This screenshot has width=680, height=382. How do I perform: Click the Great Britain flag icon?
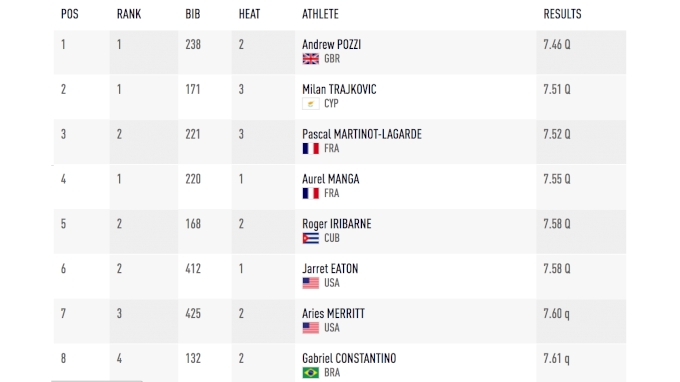(x=311, y=59)
